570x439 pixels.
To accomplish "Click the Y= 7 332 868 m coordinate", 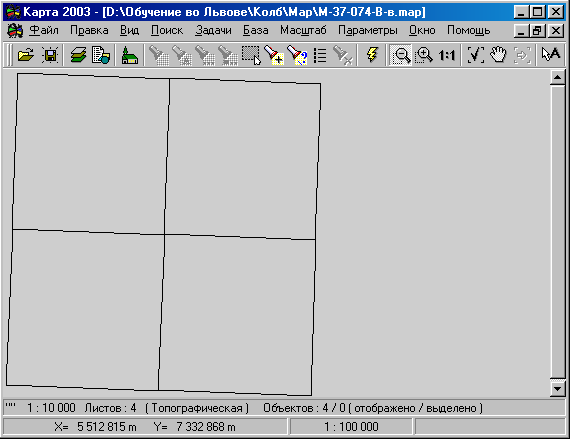I will (194, 427).
